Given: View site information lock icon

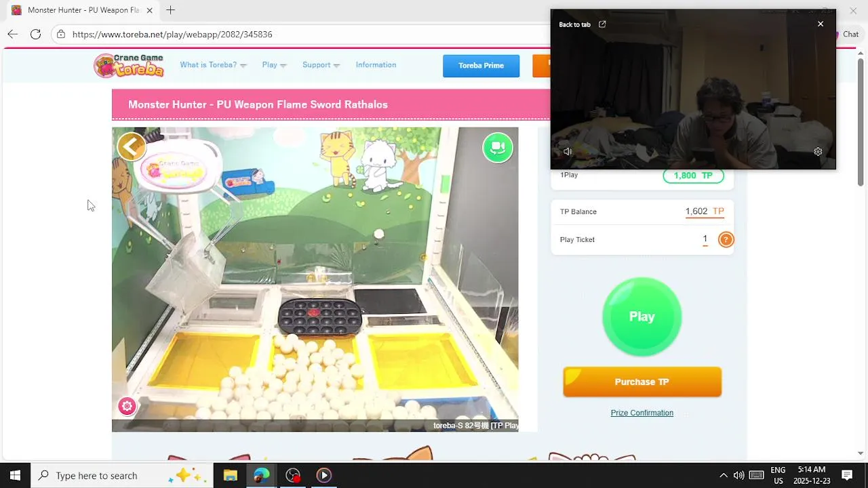Looking at the screenshot, I should tap(61, 34).
